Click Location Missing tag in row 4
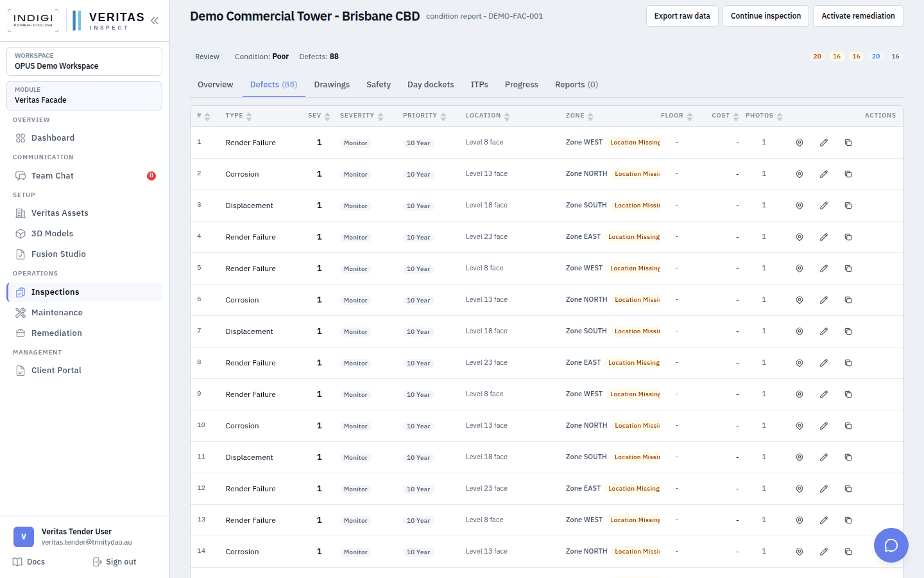 (x=633, y=237)
